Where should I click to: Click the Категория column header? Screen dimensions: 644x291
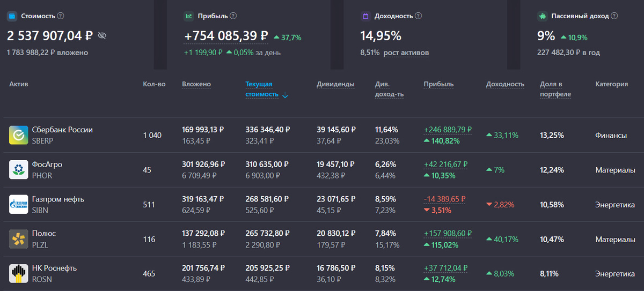click(x=611, y=84)
